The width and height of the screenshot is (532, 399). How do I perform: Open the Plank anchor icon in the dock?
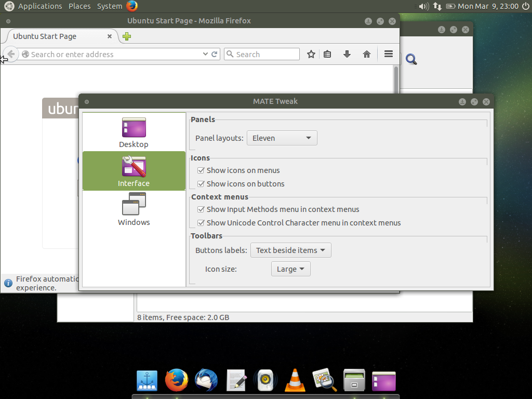pos(147,381)
